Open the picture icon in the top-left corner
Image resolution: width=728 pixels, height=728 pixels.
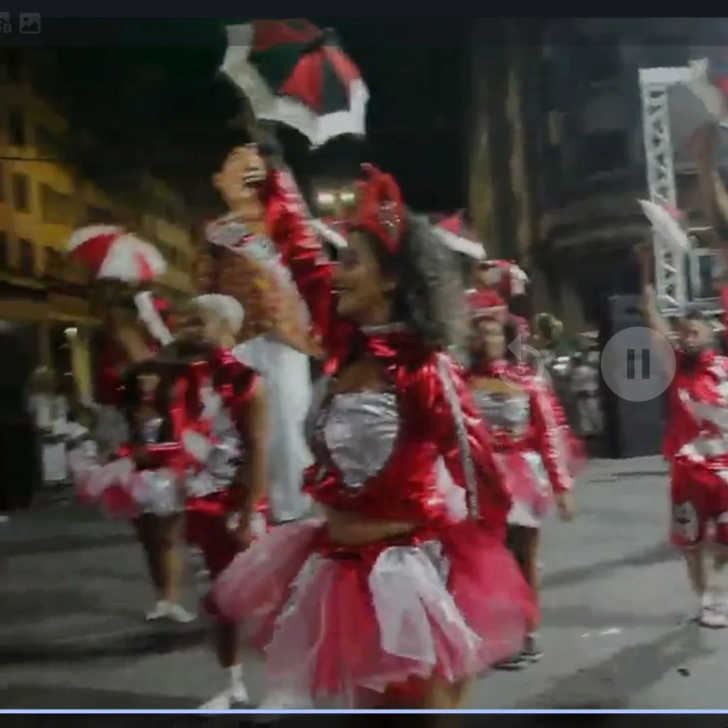click(30, 23)
